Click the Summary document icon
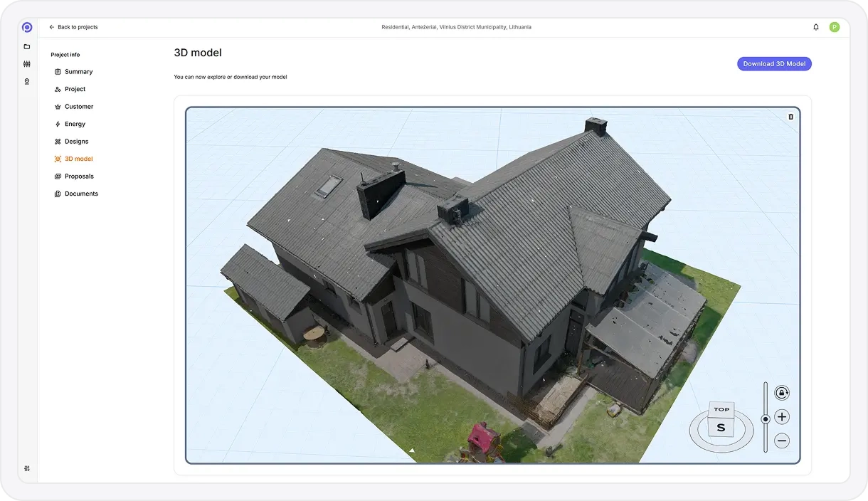 (58, 72)
